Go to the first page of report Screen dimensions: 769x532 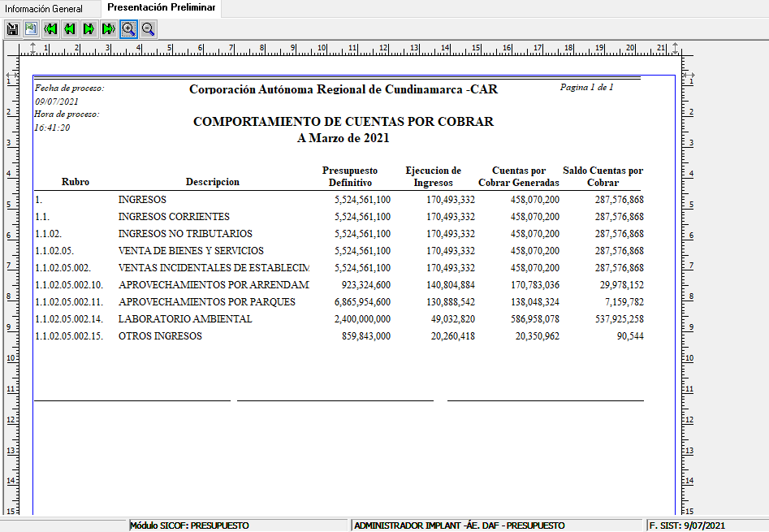pos(50,29)
